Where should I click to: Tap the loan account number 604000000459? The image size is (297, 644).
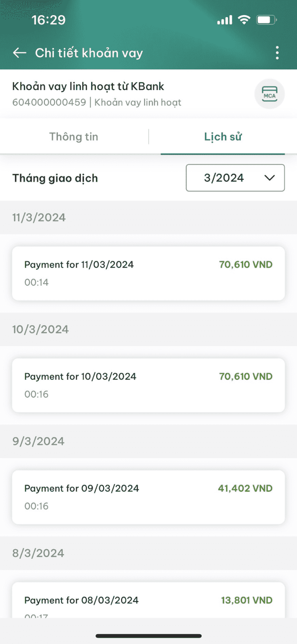[x=49, y=102]
